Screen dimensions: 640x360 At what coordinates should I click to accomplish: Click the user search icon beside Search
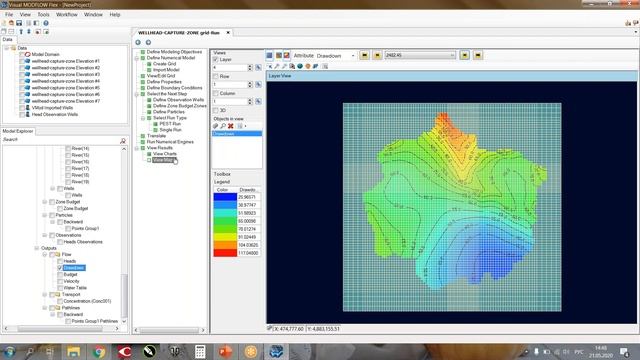122,140
